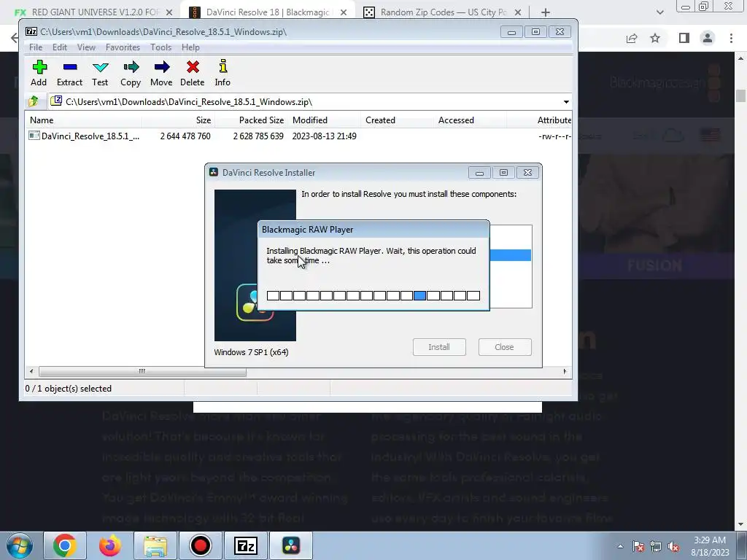
Task: Click the Test toolbar icon
Action: [x=100, y=73]
